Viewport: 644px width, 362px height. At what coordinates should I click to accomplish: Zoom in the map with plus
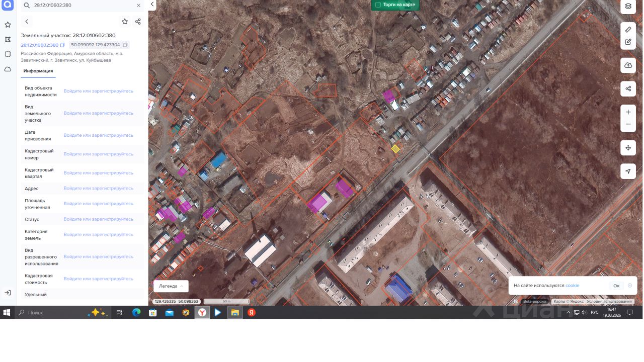click(x=628, y=112)
